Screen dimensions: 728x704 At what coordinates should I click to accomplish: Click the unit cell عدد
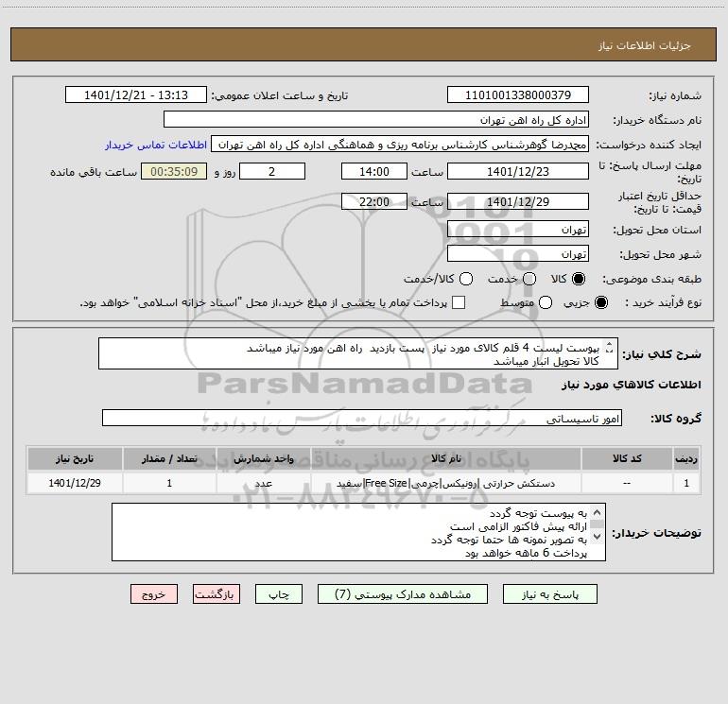(263, 483)
